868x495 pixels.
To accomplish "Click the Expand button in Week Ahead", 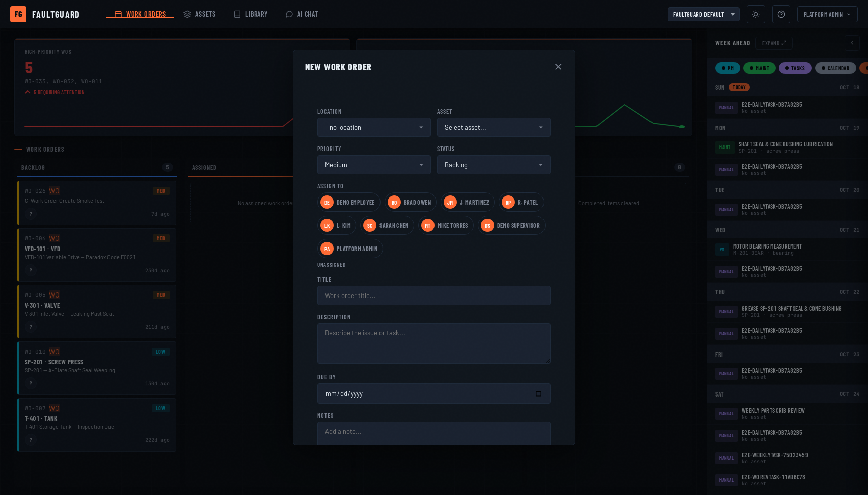I will [774, 43].
